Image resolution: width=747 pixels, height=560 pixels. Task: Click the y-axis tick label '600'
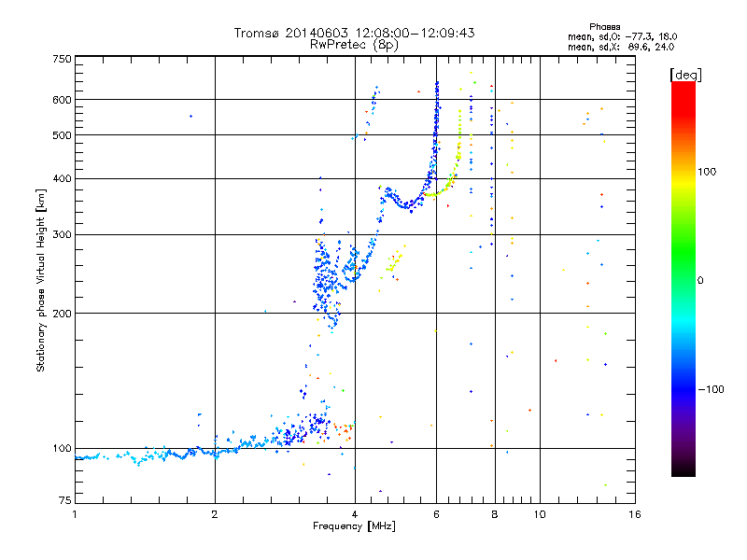(62, 100)
